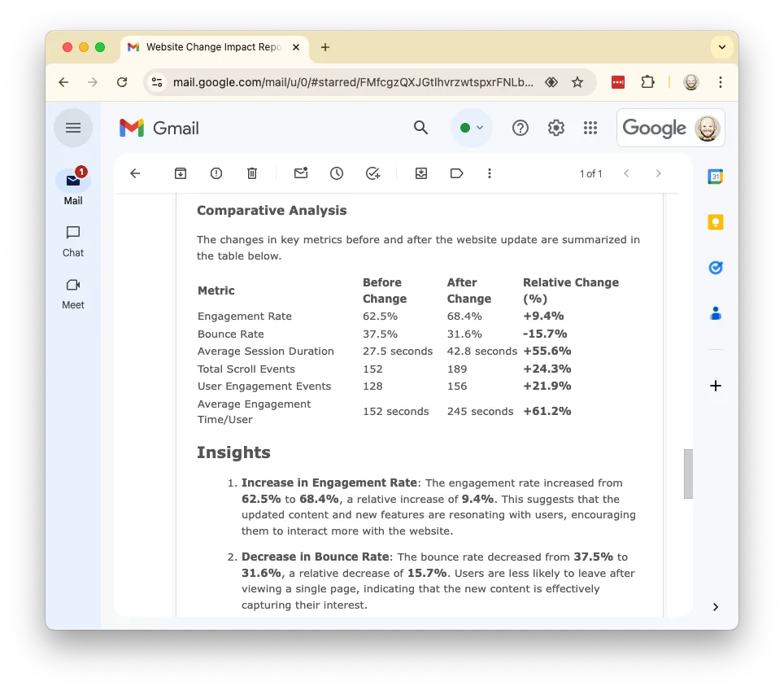
Task: Open Google Tasks side panel
Action: click(x=715, y=268)
